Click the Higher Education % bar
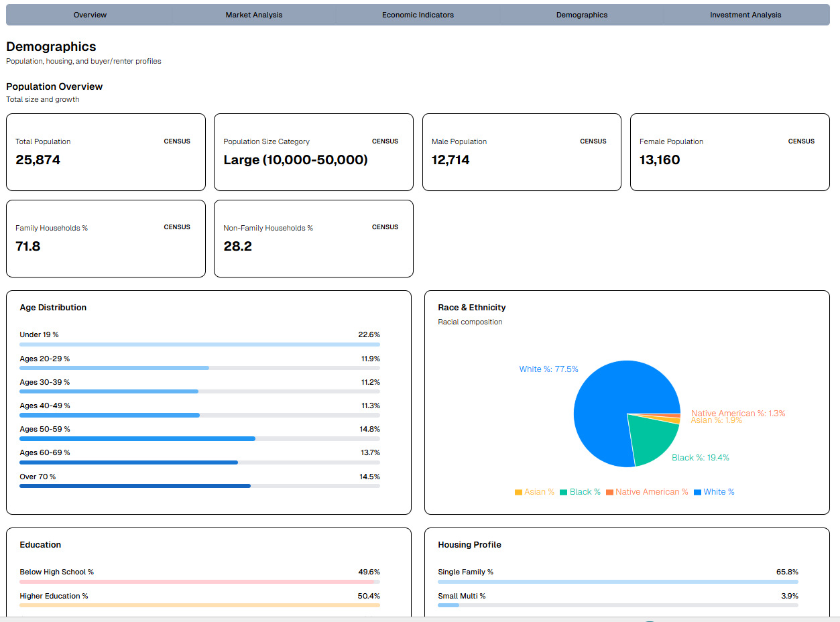 (199, 605)
